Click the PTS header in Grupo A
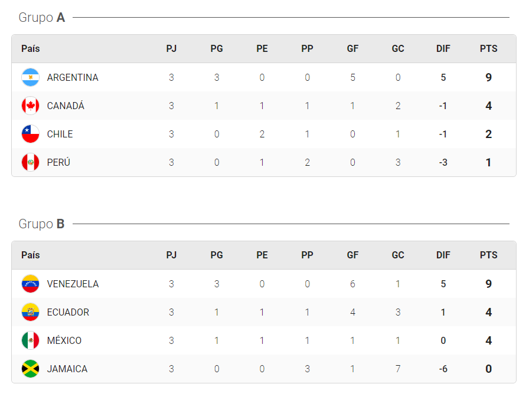Screen dimensions: 526x420 488,48
